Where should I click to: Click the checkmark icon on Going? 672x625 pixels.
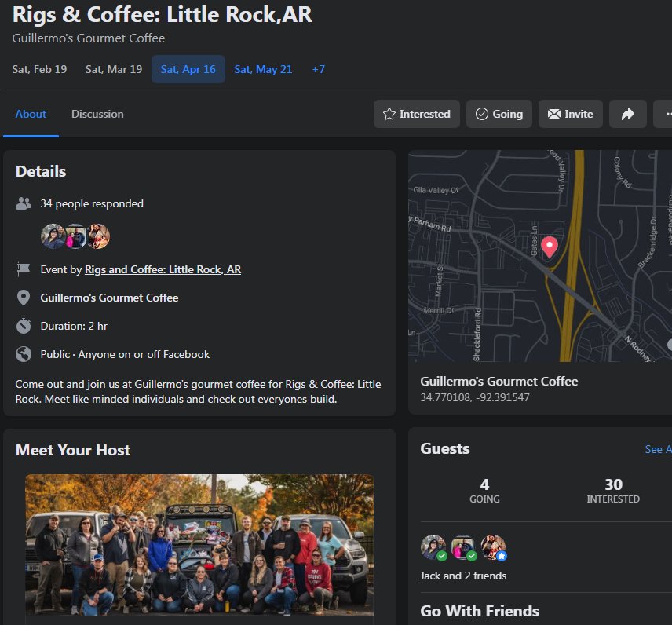coord(482,114)
